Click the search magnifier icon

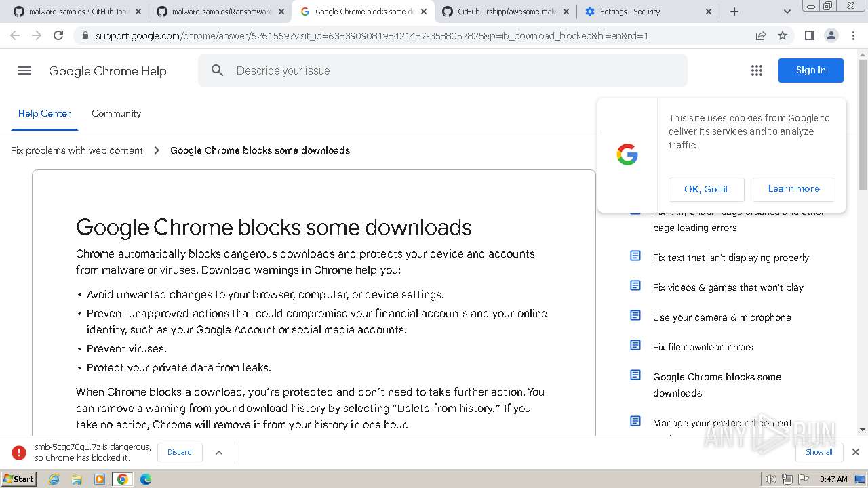(x=217, y=70)
